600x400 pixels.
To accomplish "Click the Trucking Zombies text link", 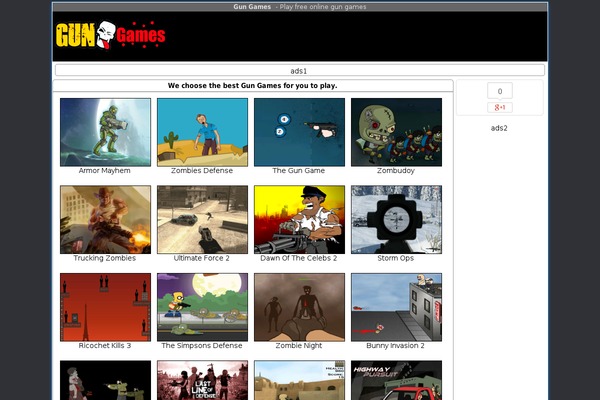I will pyautogui.click(x=104, y=258).
